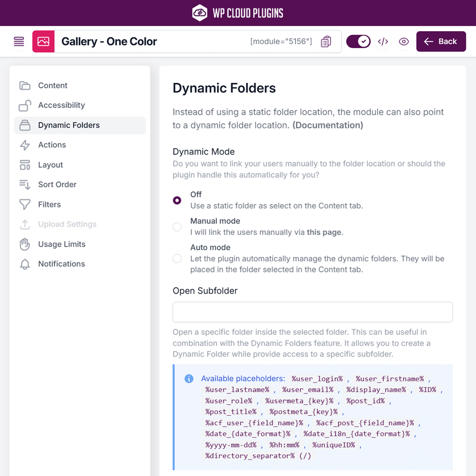476x476 pixels.
Task: Click the Notifications bell icon
Action: tap(25, 264)
